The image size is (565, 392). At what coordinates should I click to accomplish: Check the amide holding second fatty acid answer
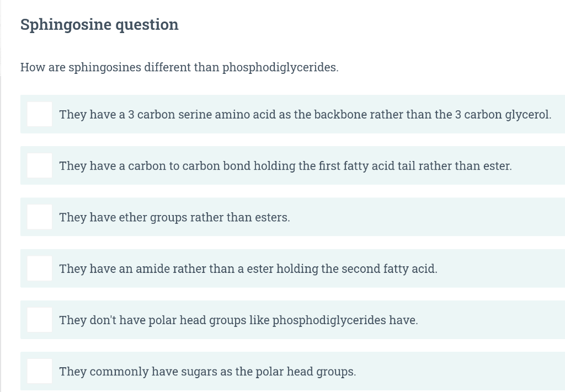[x=39, y=268]
